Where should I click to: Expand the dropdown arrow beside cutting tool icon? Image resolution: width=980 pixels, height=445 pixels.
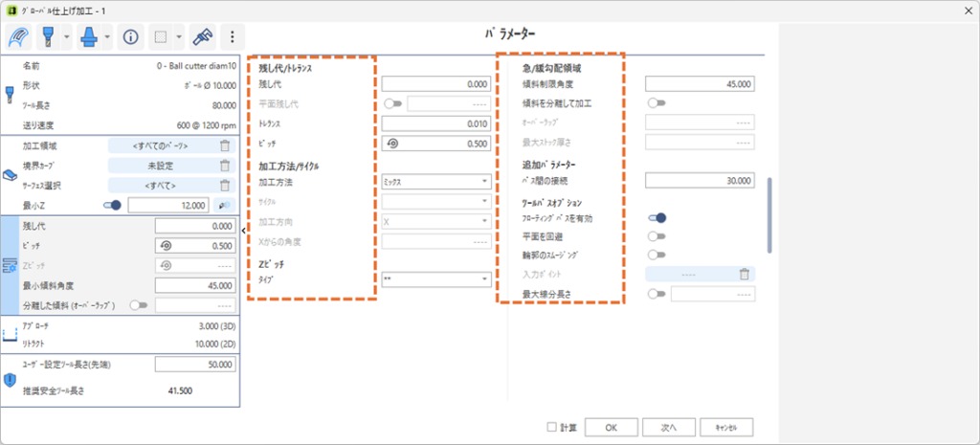(65, 37)
